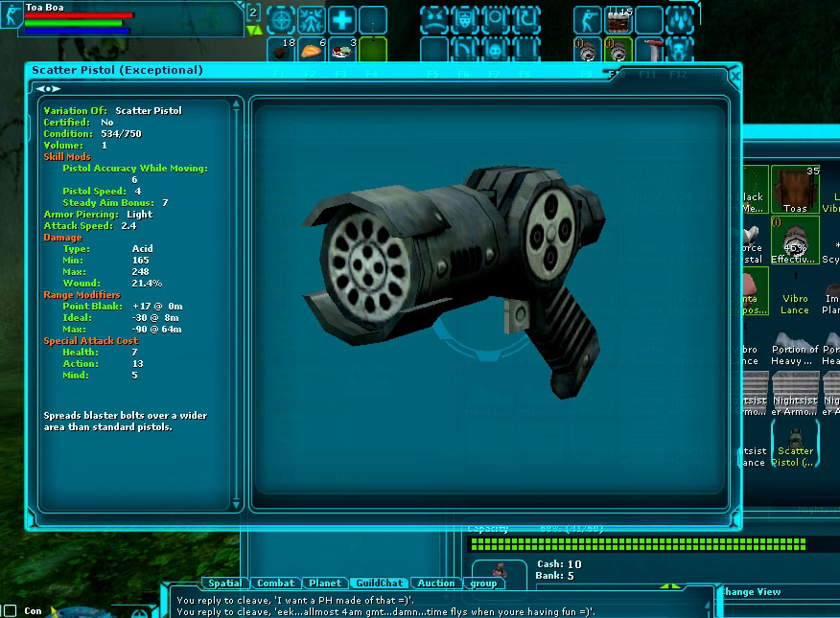
Task: Switch to the Spatial chat tab
Action: coord(224,584)
